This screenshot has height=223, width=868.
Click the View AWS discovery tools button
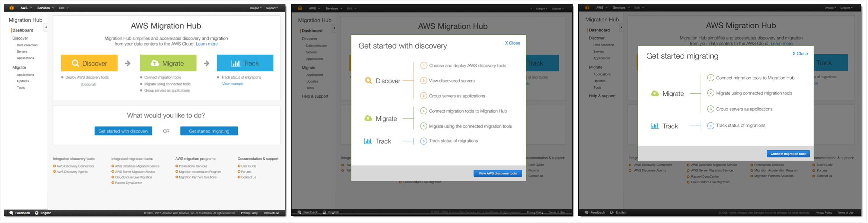pos(497,174)
